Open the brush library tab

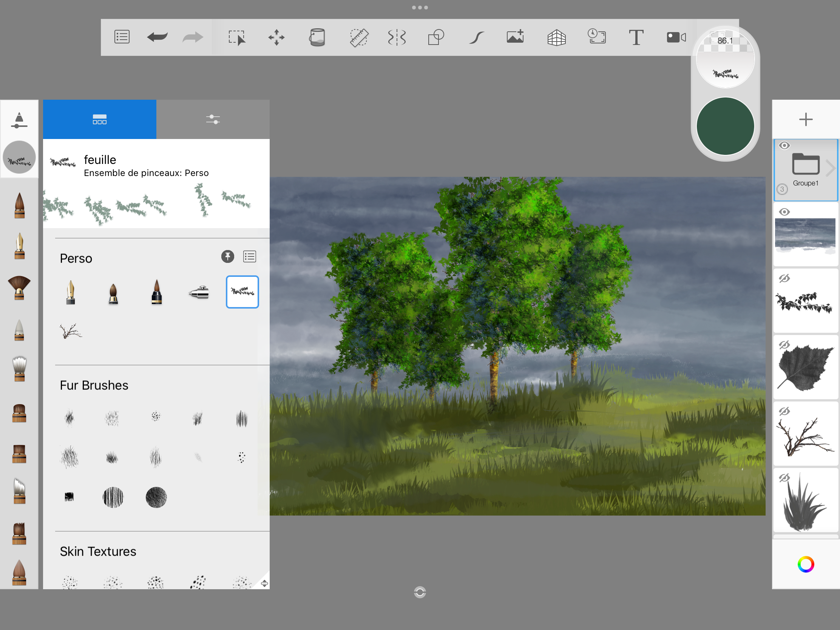pos(99,119)
